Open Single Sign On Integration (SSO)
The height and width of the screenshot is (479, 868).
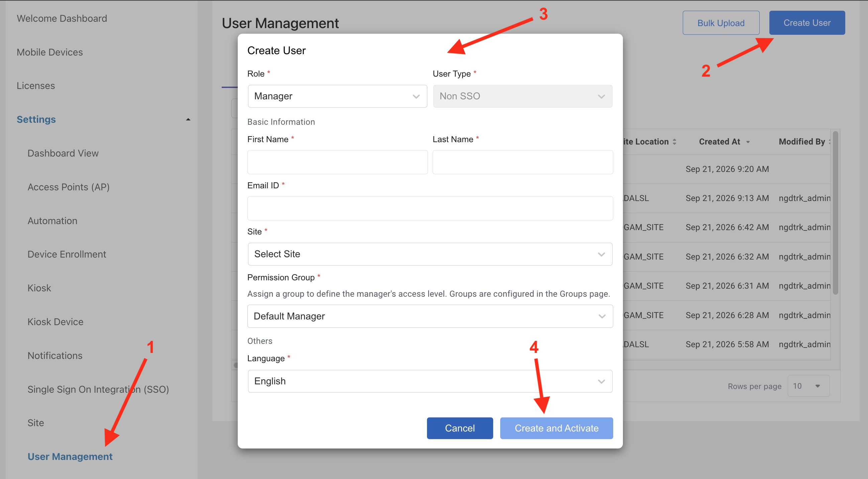[x=98, y=389]
